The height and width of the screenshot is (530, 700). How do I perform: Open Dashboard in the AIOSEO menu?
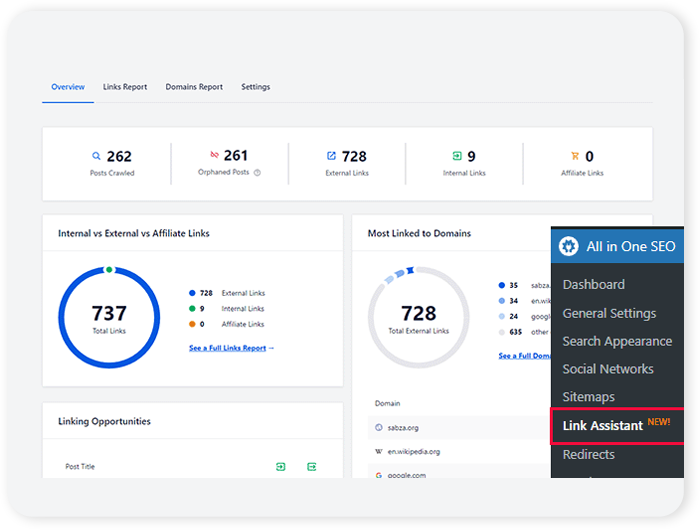(x=594, y=284)
